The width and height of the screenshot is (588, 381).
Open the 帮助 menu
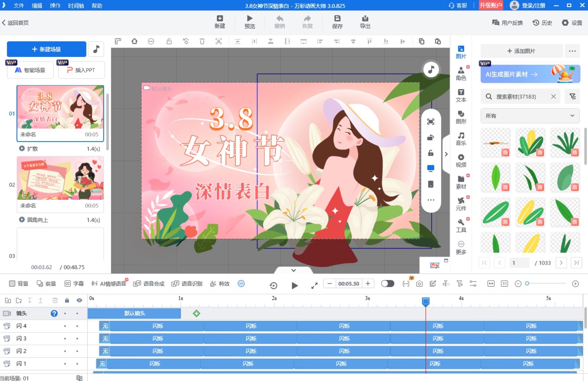point(96,6)
